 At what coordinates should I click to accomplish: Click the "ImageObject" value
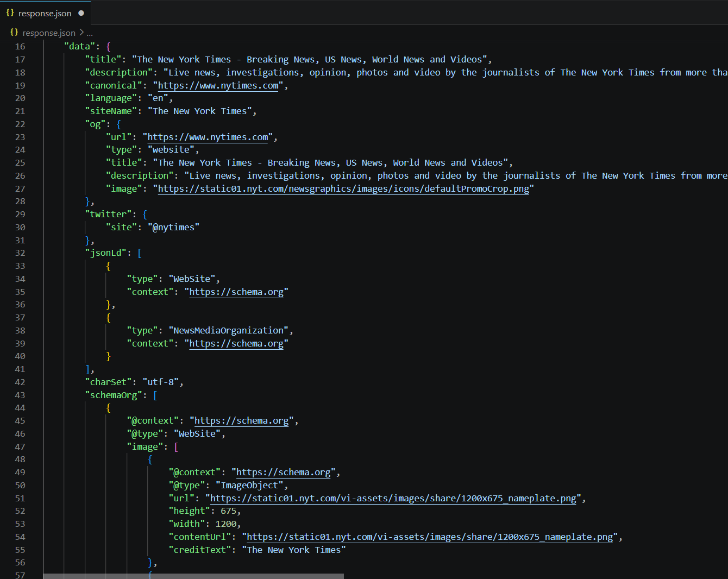(x=249, y=485)
